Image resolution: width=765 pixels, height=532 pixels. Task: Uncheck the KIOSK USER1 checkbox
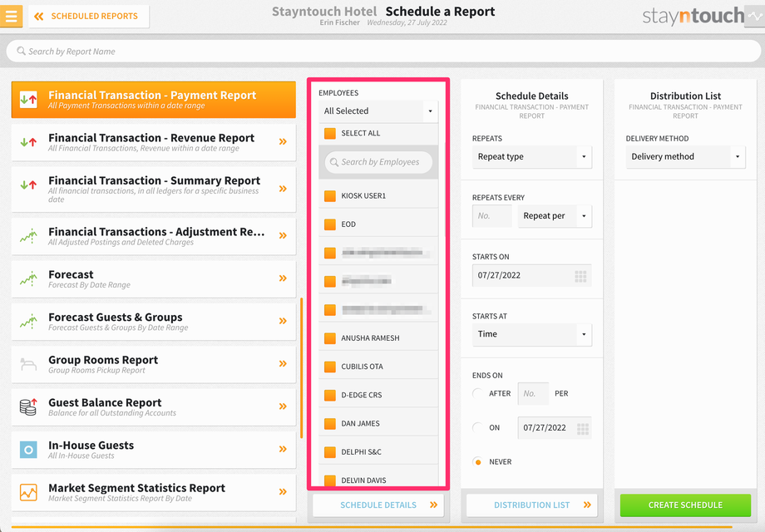point(330,196)
